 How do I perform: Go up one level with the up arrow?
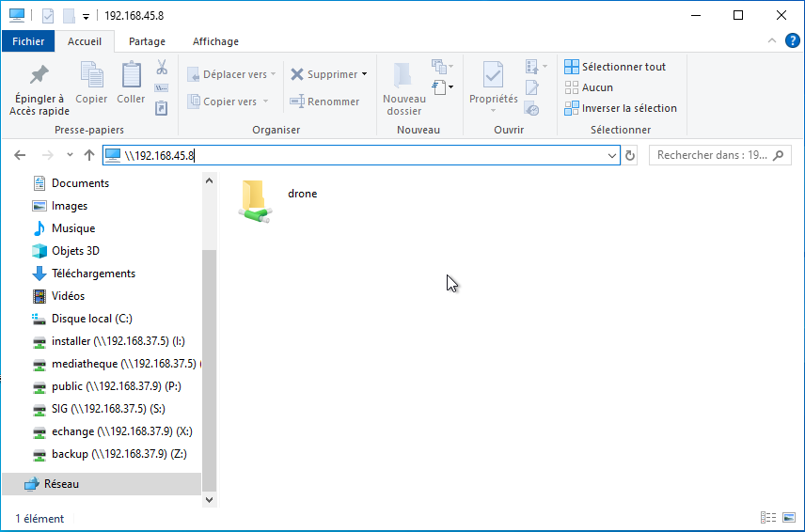[x=89, y=155]
